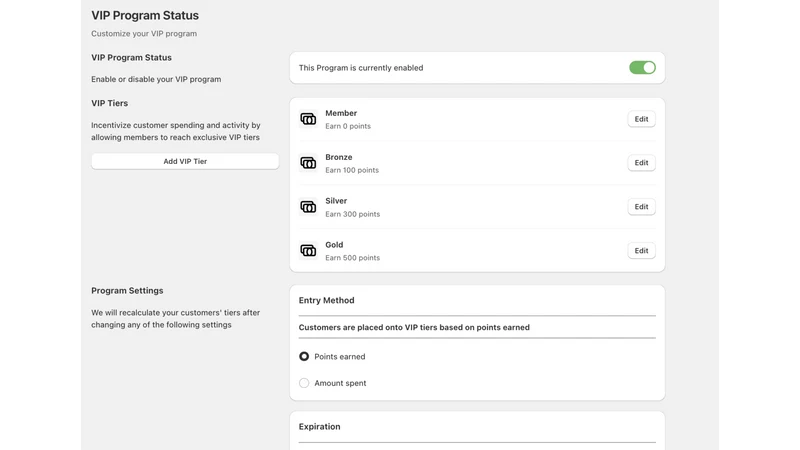
Task: Click 'Enable or disable your VIP program' text
Action: [156, 80]
